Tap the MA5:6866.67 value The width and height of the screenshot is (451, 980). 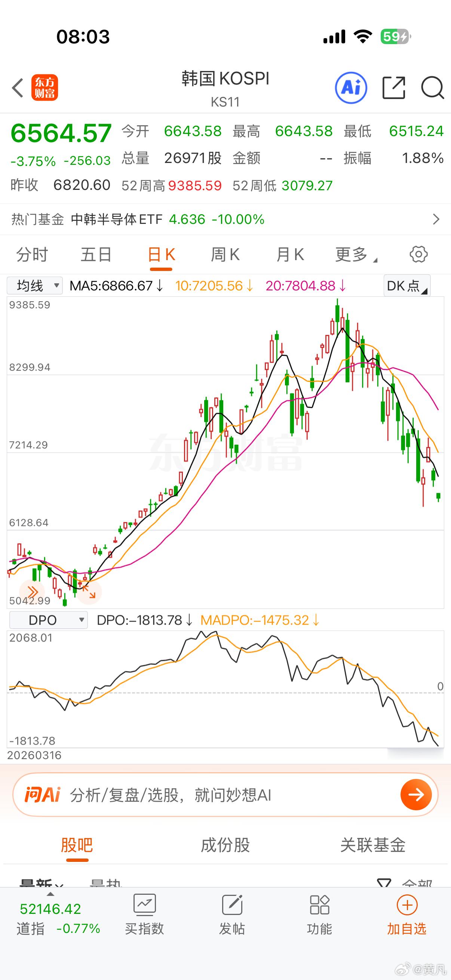pyautogui.click(x=116, y=286)
